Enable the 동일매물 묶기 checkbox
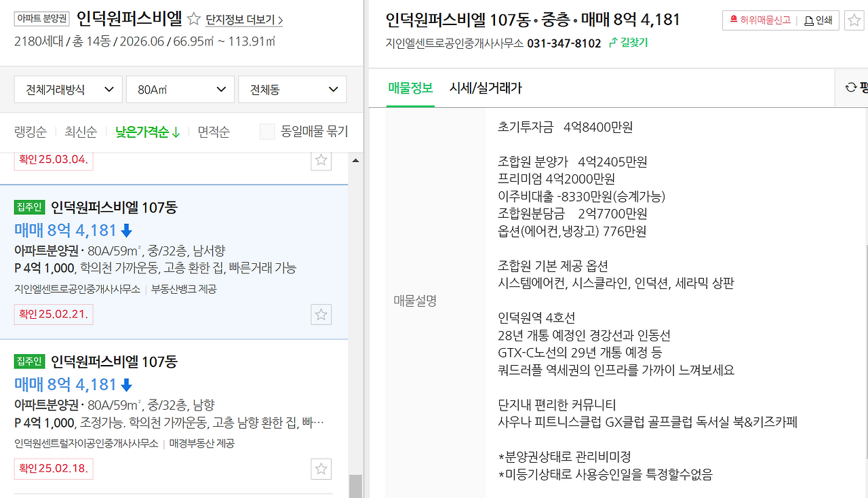Image resolution: width=868 pixels, height=498 pixels. tap(267, 132)
